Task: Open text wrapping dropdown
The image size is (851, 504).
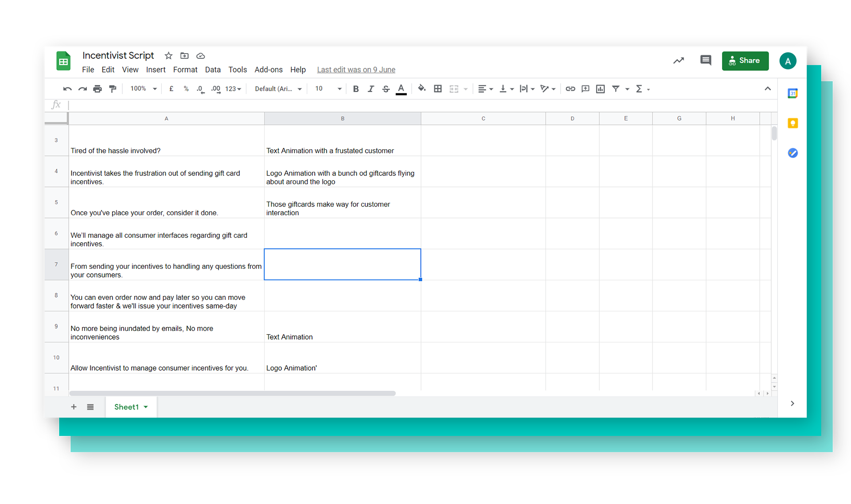Action: pos(527,89)
